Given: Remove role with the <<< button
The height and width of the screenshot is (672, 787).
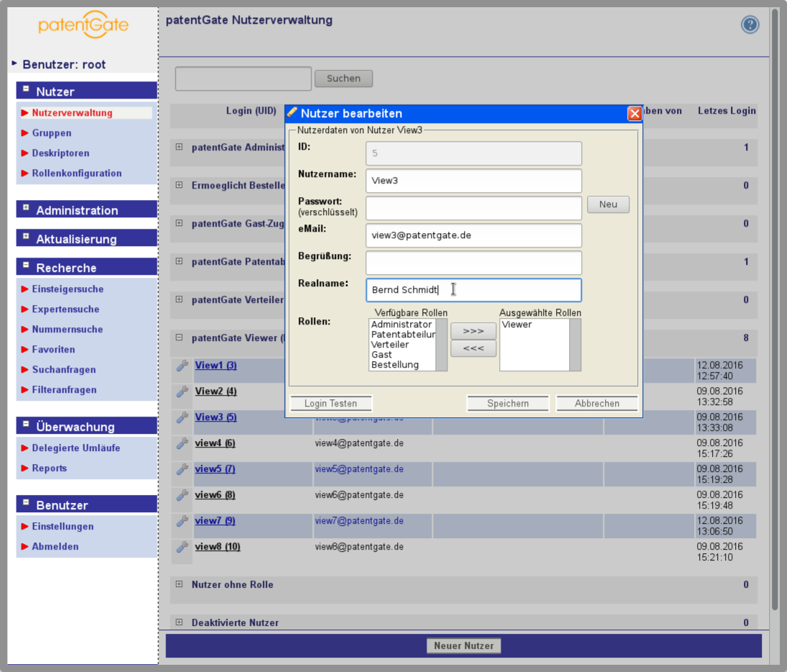Looking at the screenshot, I should 473,348.
